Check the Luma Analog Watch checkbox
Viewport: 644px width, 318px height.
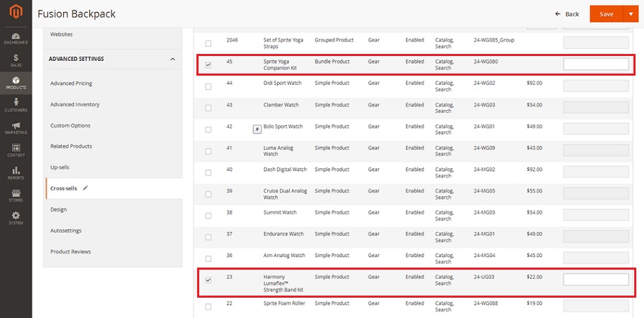pos(208,151)
